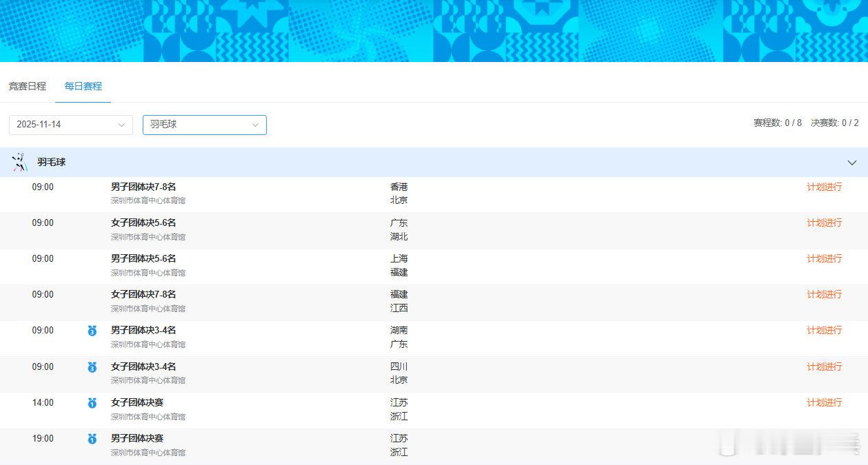Open 女子团体决赛 match title
868x465 pixels.
point(137,402)
